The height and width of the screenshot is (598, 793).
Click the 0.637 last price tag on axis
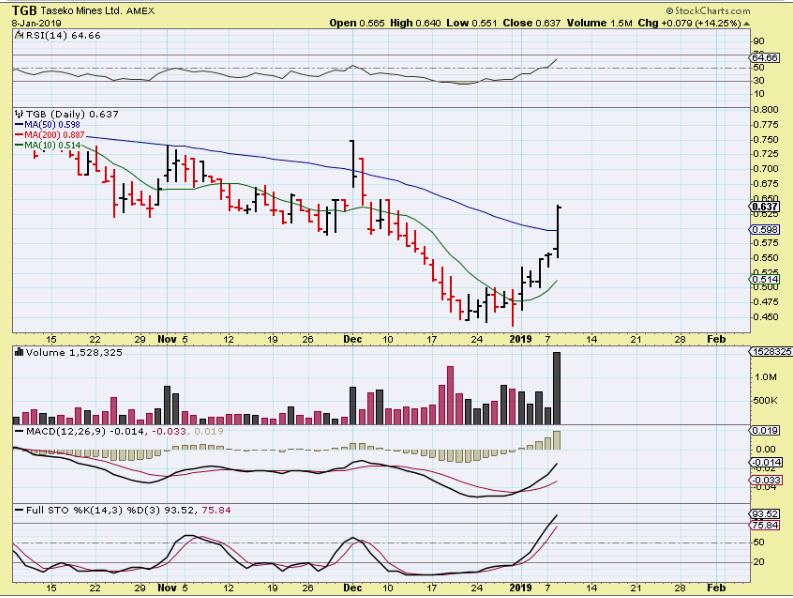765,206
